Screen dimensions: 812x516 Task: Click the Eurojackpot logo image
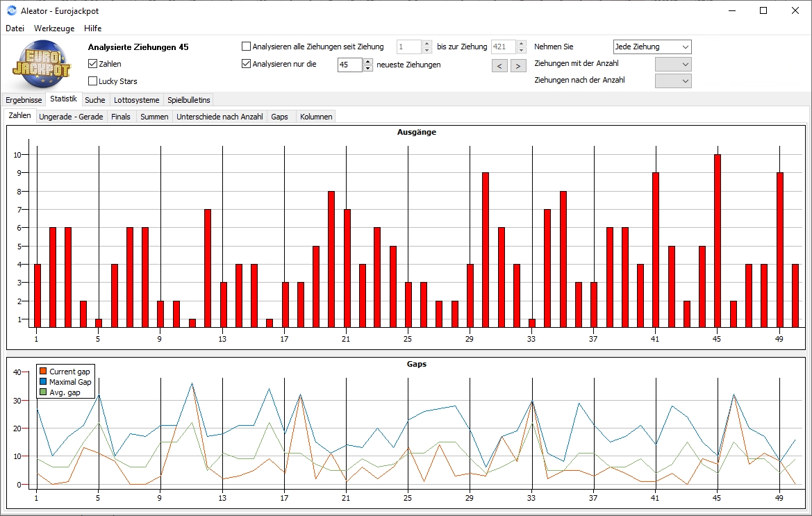point(42,64)
